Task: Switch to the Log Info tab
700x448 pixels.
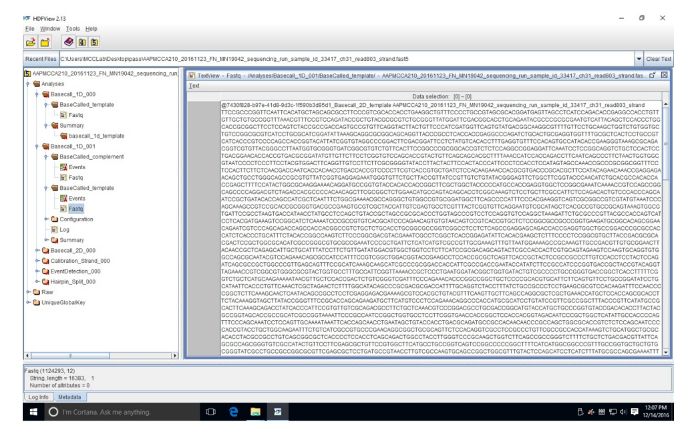Action: 38,397
